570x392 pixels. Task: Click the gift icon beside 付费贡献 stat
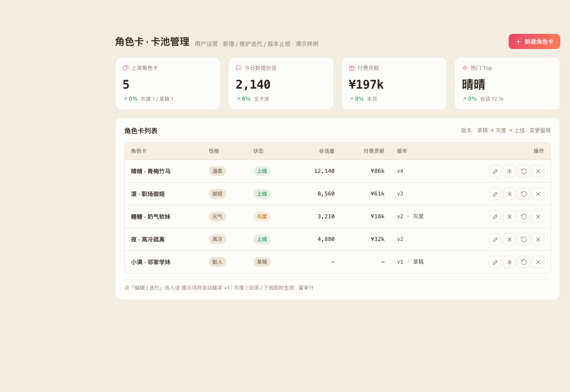tap(352, 68)
